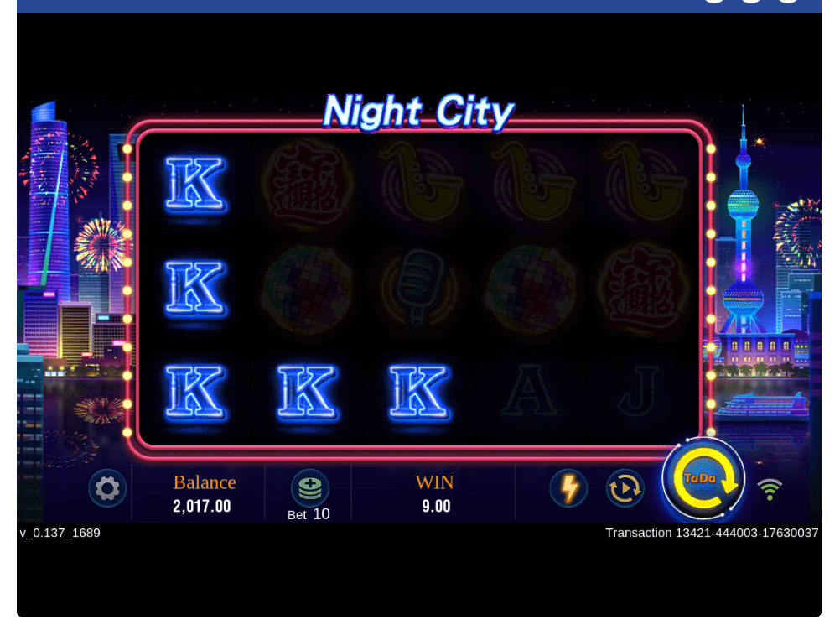Click the Bet 10 value label
The width and height of the screenshot is (840, 630).
309,514
